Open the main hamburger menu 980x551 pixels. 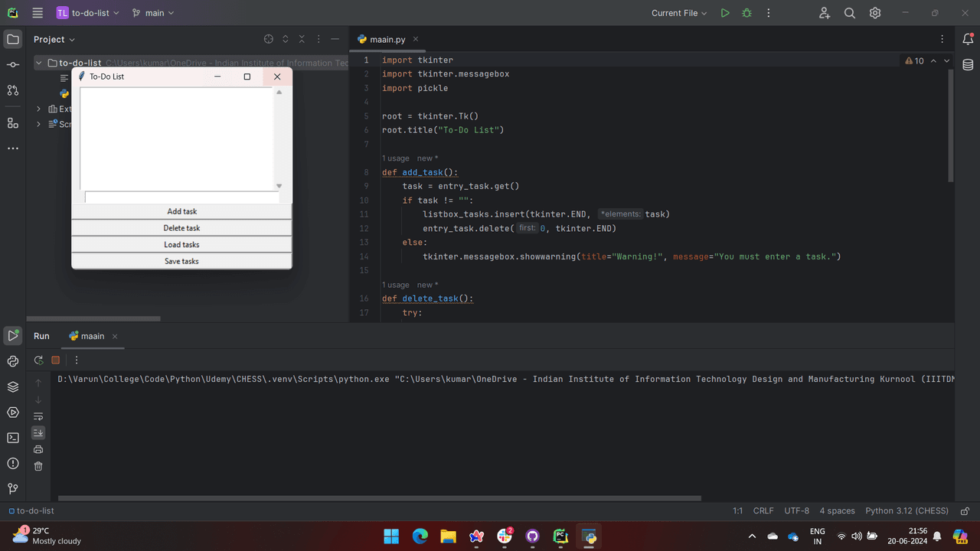pos(38,13)
